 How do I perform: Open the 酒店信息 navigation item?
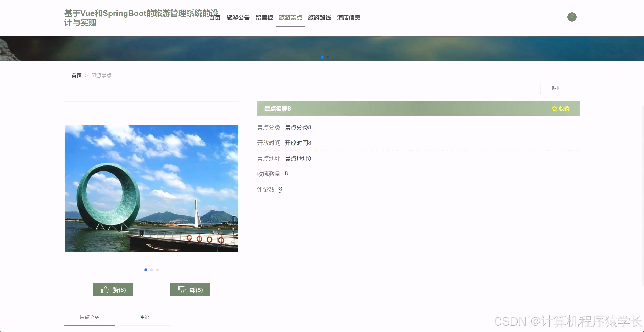(349, 18)
